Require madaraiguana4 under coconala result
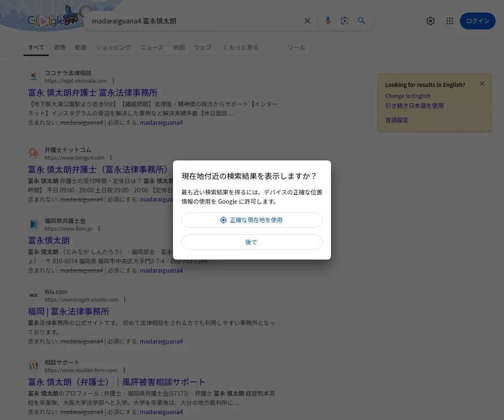The height and width of the screenshot is (420, 504). tap(161, 123)
